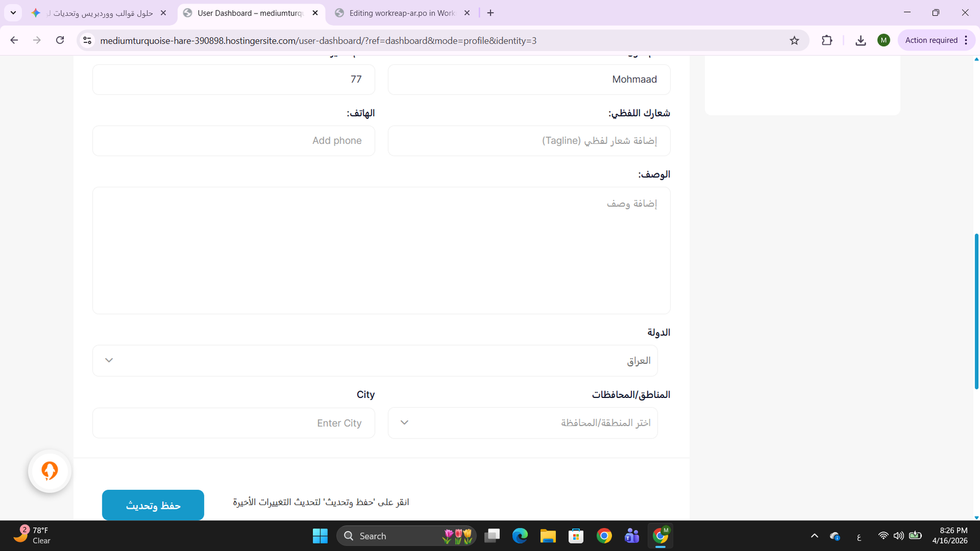Click the Enter City input field
Image resolution: width=980 pixels, height=551 pixels.
click(233, 423)
